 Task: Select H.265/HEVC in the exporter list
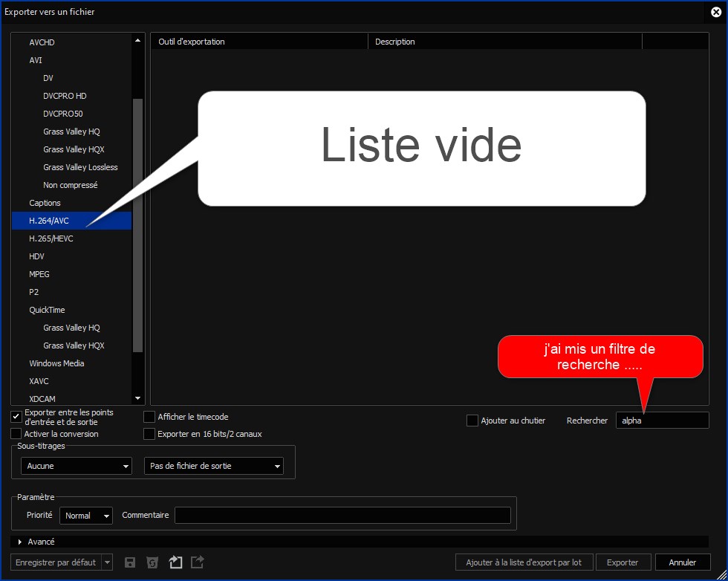pos(51,238)
